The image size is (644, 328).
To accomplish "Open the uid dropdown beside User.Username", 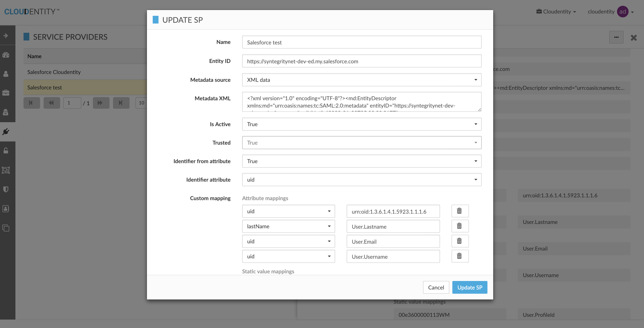I will coord(288,256).
